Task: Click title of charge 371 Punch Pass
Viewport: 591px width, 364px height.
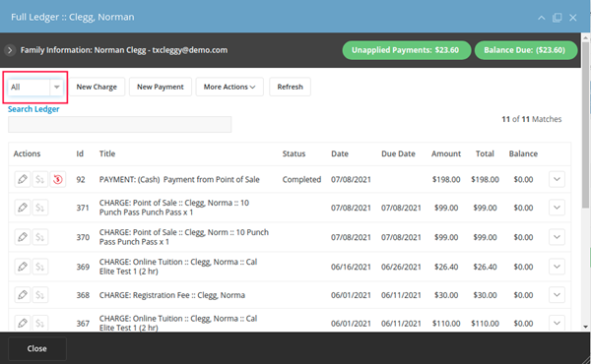Action: pos(174,208)
